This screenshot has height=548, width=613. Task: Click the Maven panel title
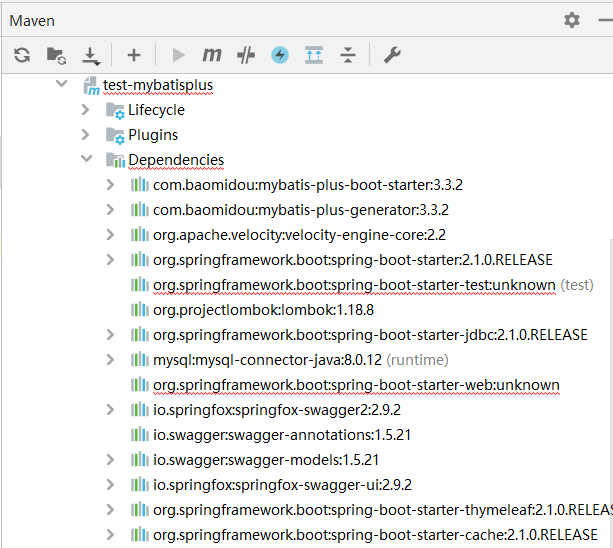pyautogui.click(x=32, y=21)
